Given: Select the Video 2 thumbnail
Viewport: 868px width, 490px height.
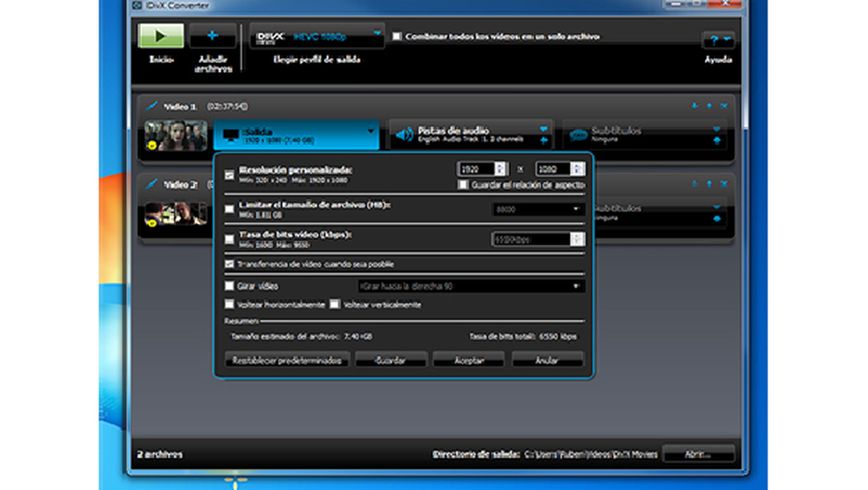Looking at the screenshot, I should point(176,214).
